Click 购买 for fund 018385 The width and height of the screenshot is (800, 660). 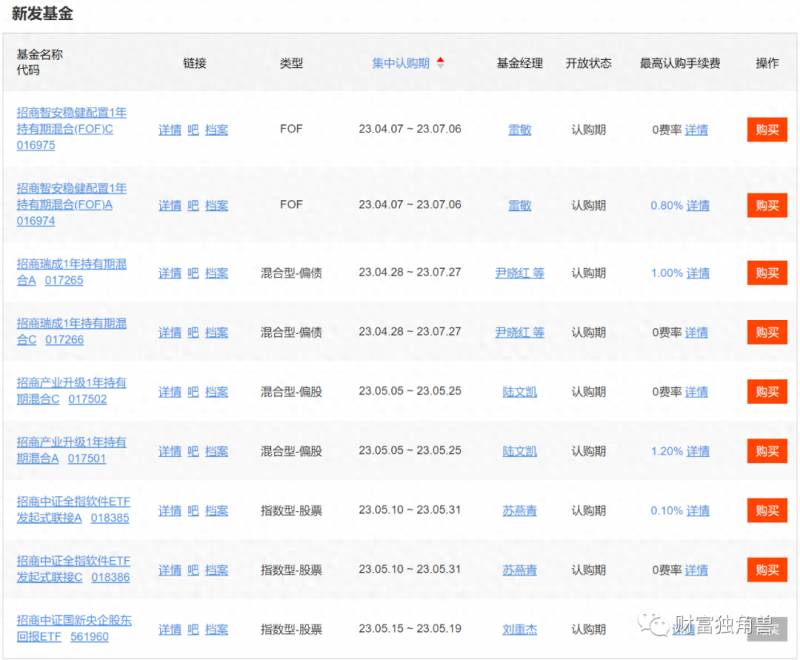[x=767, y=511]
